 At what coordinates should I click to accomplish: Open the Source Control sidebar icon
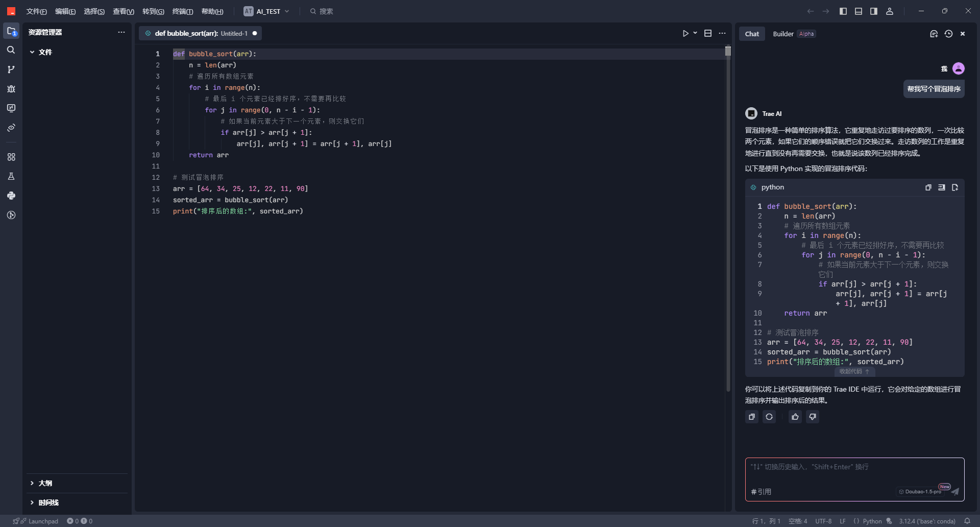(x=11, y=69)
